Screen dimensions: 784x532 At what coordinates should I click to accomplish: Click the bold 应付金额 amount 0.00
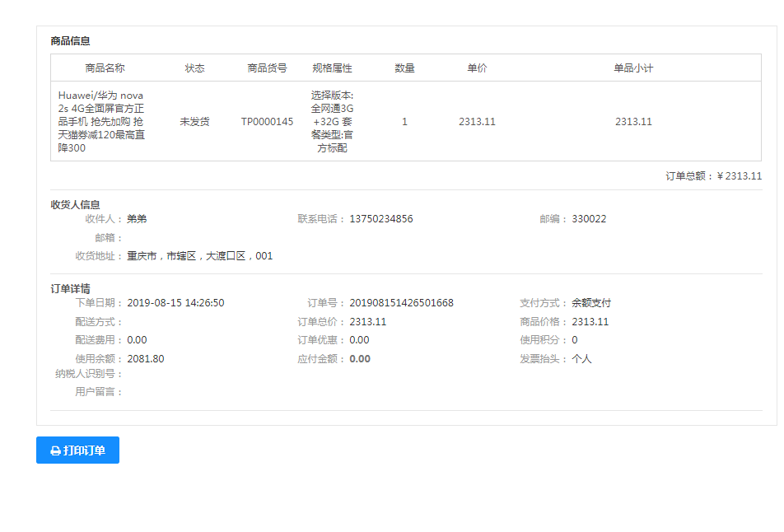(x=360, y=359)
